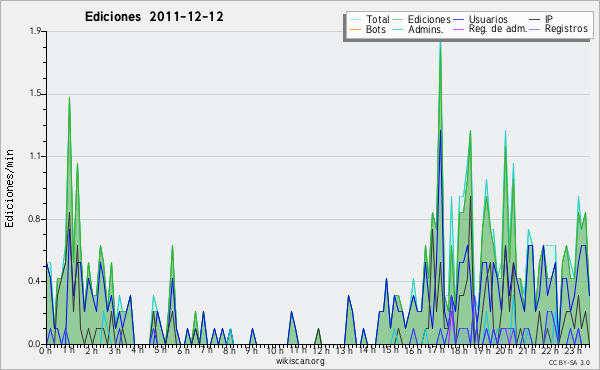Click the cyan Total legend line swatch
Viewport: 600px width, 370px height.
click(x=355, y=20)
